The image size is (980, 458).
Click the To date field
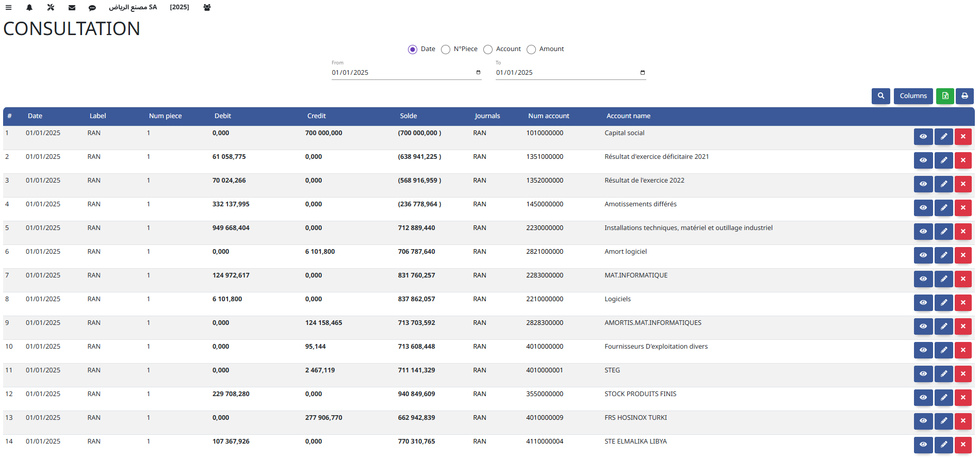[571, 73]
